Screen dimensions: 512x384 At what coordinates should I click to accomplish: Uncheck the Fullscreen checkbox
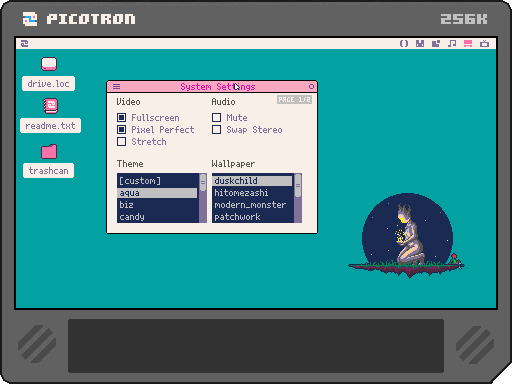coord(122,118)
